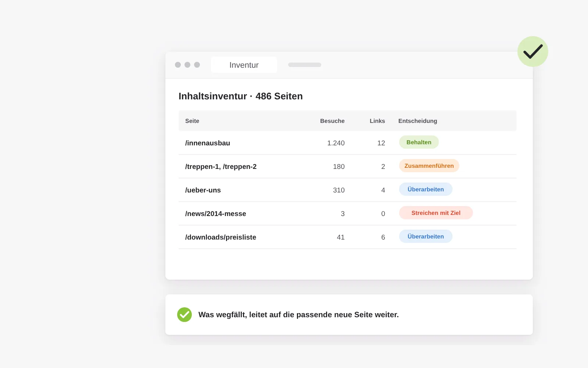588x368 pixels.
Task: Select the Seite column header
Action: click(x=192, y=121)
